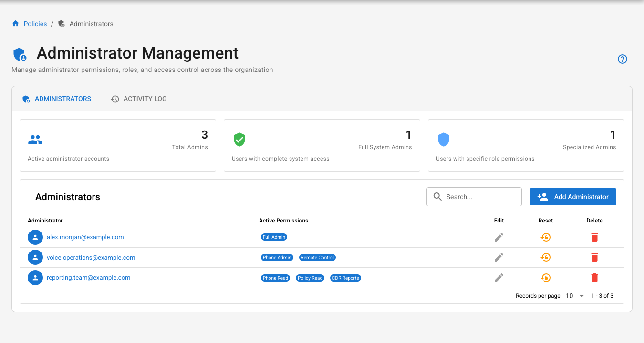
Task: Click inside the Search field
Action: point(474,197)
